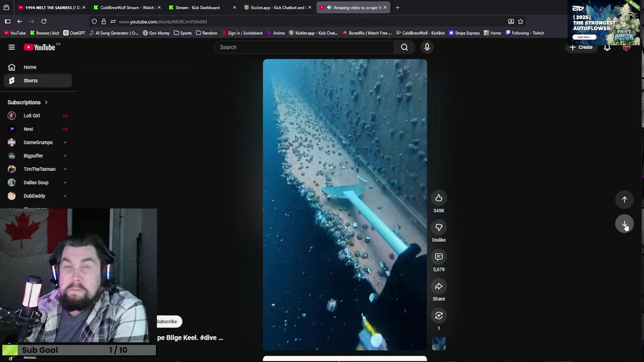Open the Nexi subscription
Viewport: 644px width, 362px height.
(38, 129)
